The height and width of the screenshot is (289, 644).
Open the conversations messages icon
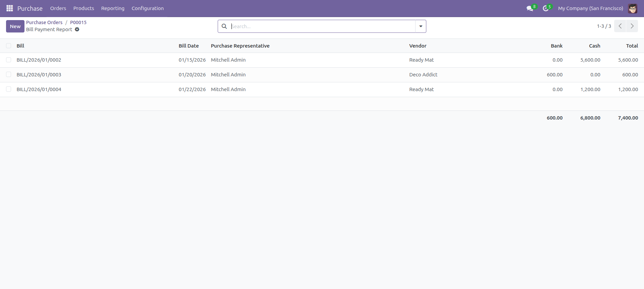530,8
